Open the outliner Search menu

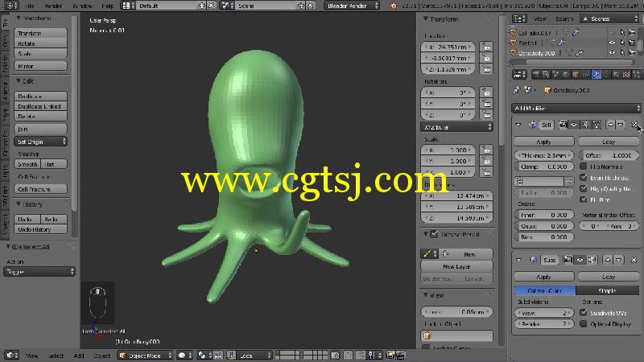click(x=564, y=19)
